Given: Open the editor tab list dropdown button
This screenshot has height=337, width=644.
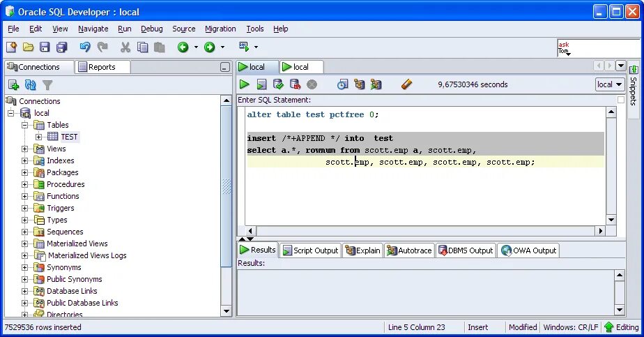Looking at the screenshot, I should point(620,66).
